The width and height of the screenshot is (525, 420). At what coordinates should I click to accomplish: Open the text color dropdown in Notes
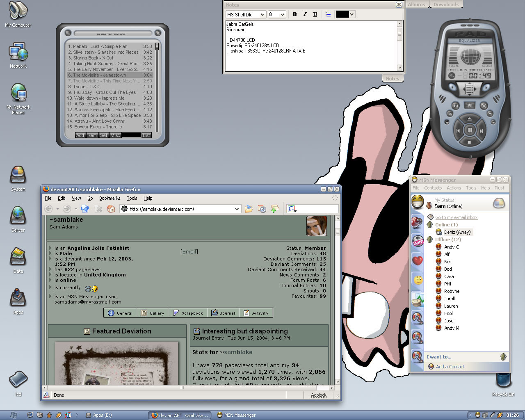pos(352,14)
